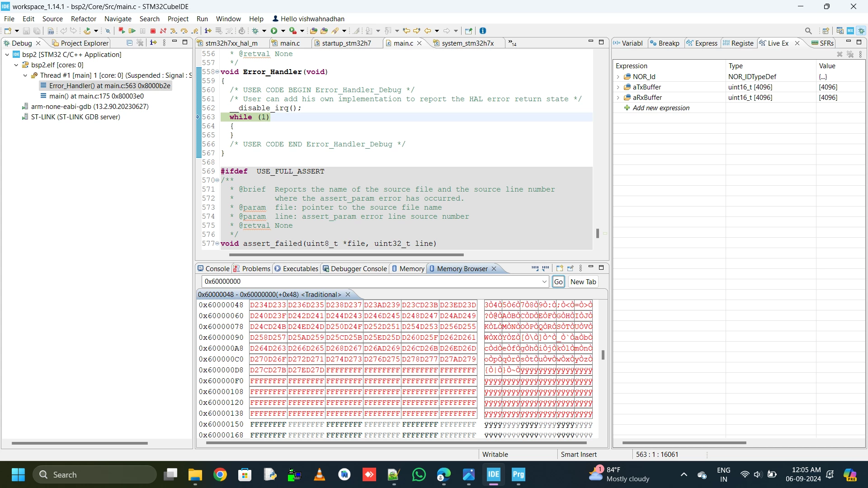Switch to the Registers tab
Screen dimensions: 868x488
738,43
